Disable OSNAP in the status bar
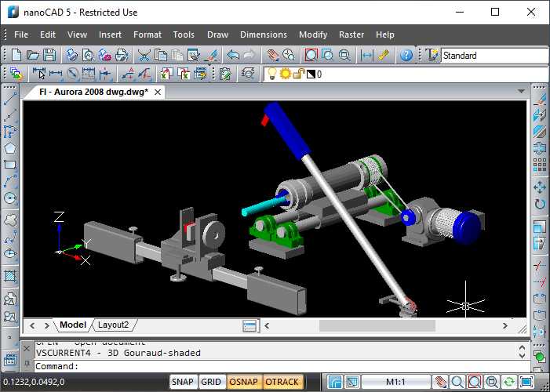550x392 pixels. pyautogui.click(x=243, y=382)
